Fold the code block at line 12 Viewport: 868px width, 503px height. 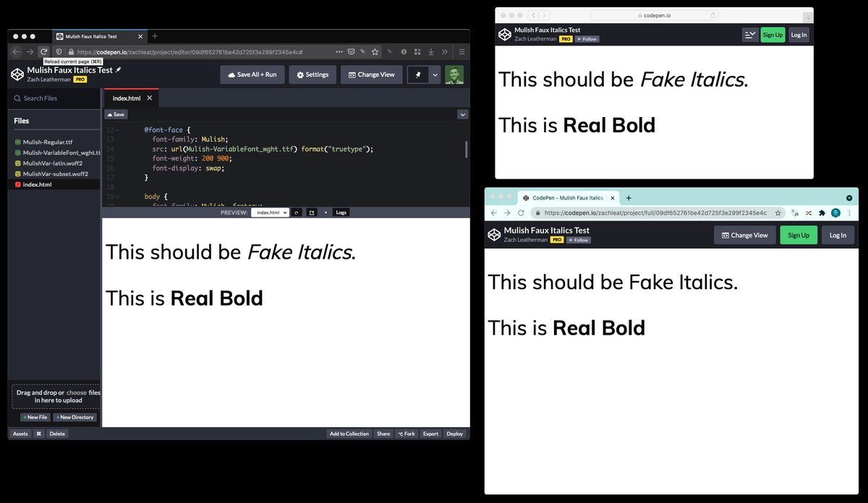(118, 130)
